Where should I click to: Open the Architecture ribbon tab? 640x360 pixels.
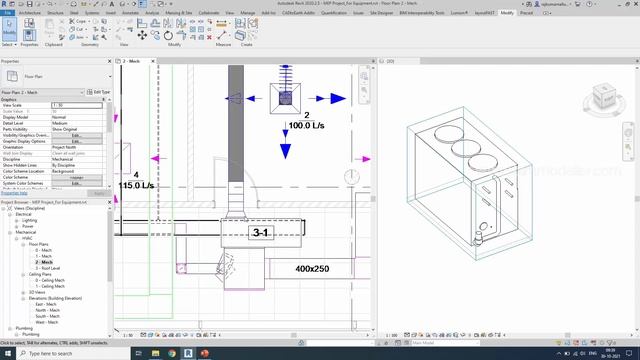click(x=30, y=13)
